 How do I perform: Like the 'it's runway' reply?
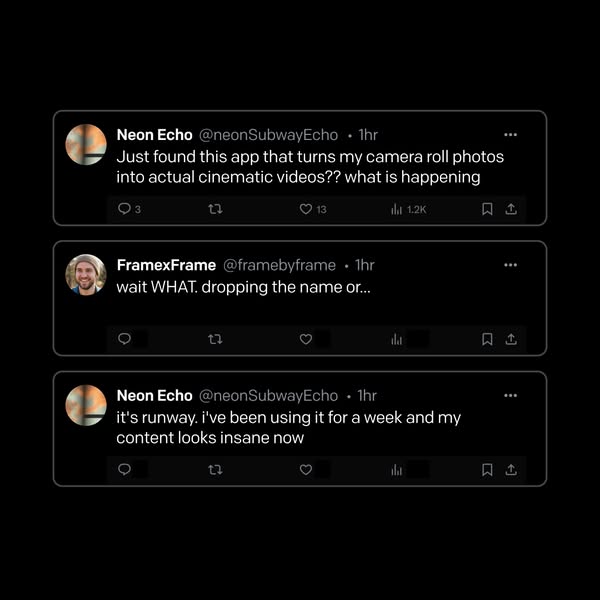306,470
